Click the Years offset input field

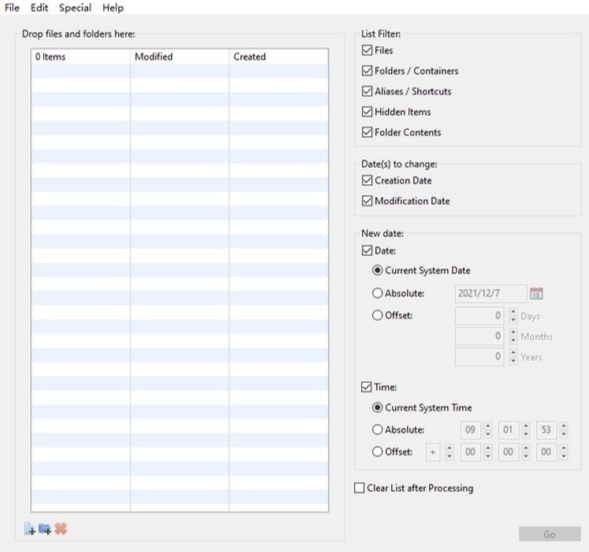(x=479, y=357)
